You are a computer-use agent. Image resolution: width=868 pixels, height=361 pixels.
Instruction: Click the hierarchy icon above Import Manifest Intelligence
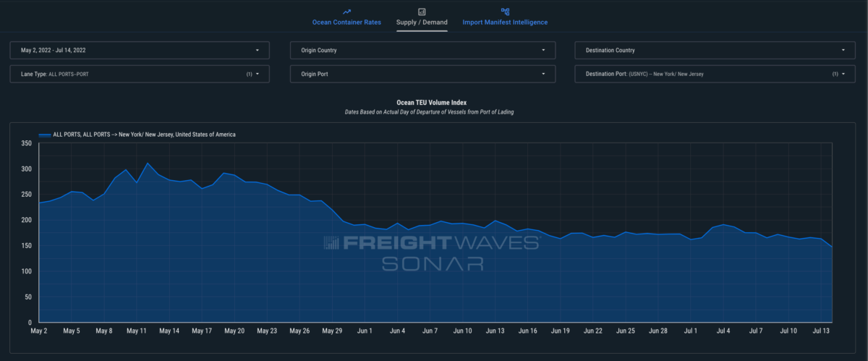coord(505,12)
